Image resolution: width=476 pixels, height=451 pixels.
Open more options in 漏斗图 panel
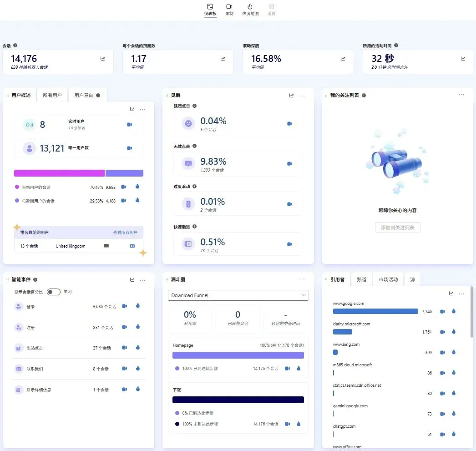[302, 279]
